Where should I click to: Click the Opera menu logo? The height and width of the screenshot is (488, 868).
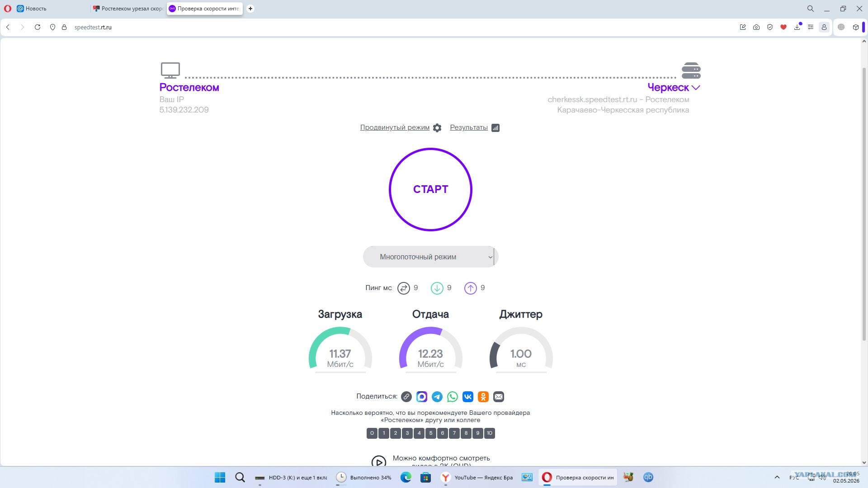click(x=8, y=9)
